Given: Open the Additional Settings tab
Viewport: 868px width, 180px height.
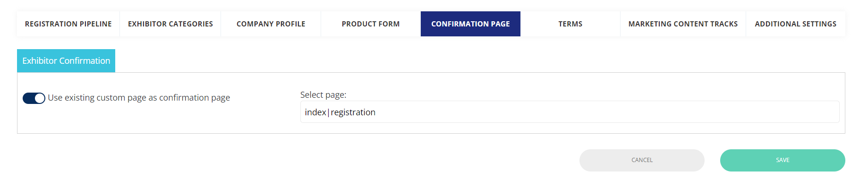Looking at the screenshot, I should pyautogui.click(x=795, y=24).
